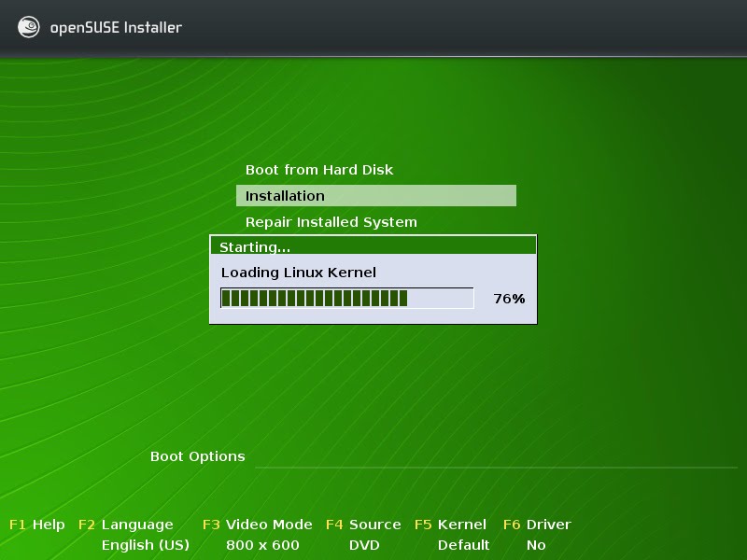The image size is (747, 560).
Task: Click the No driver value
Action: 536,545
